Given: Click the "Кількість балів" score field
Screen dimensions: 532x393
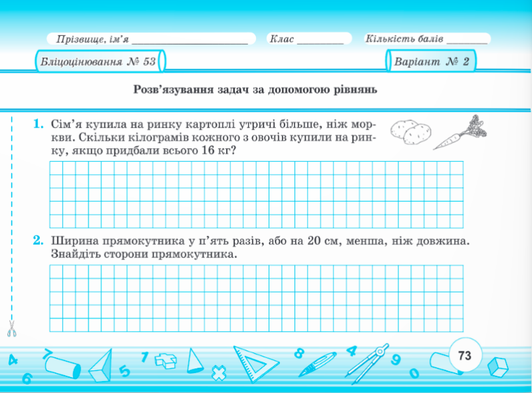Looking at the screenshot, I should pos(467,40).
